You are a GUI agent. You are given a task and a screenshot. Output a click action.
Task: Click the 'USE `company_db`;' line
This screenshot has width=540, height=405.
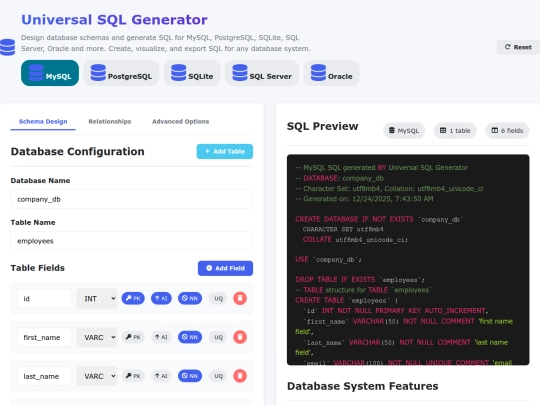point(328,259)
